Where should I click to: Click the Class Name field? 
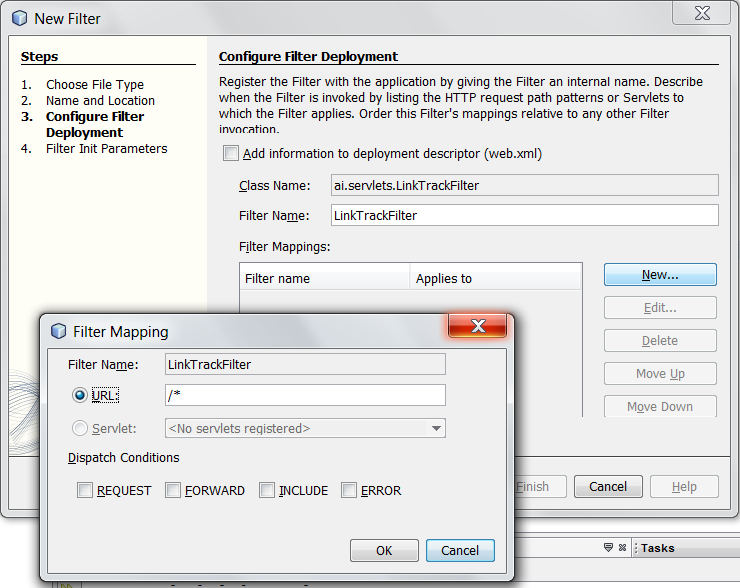[525, 185]
